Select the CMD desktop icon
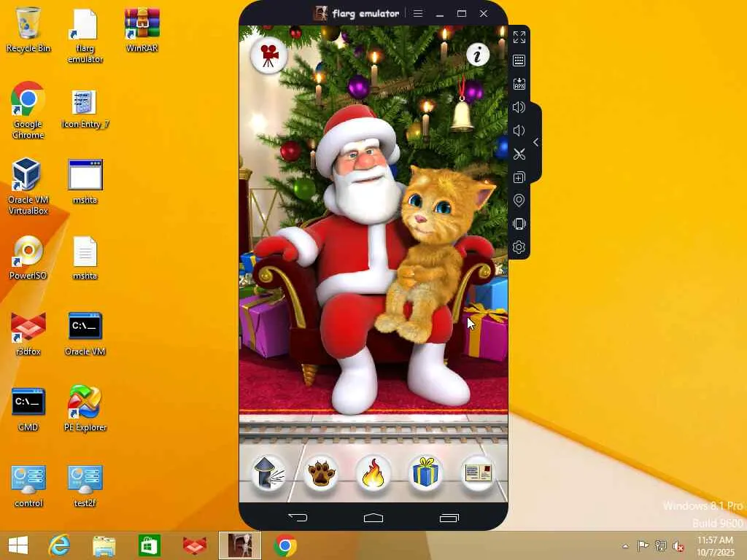 point(28,409)
